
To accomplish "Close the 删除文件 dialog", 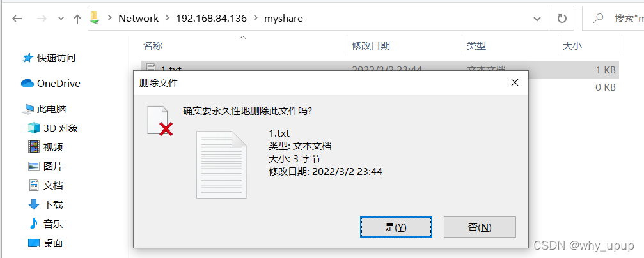I will (515, 83).
